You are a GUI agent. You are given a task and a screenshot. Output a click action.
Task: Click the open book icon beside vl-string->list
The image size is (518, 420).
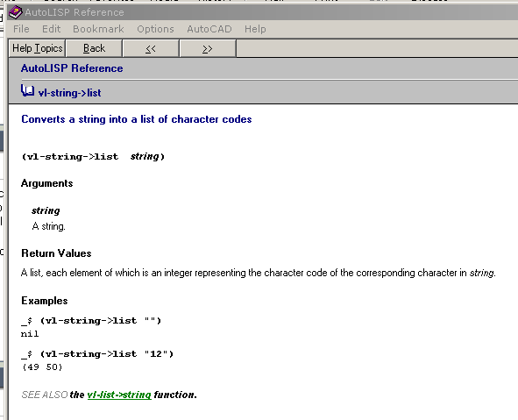tap(27, 90)
